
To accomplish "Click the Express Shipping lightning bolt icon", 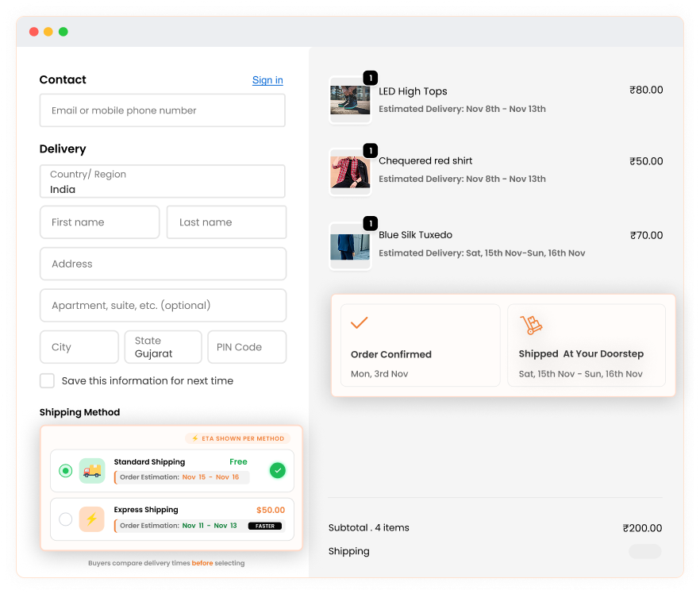I will [92, 519].
